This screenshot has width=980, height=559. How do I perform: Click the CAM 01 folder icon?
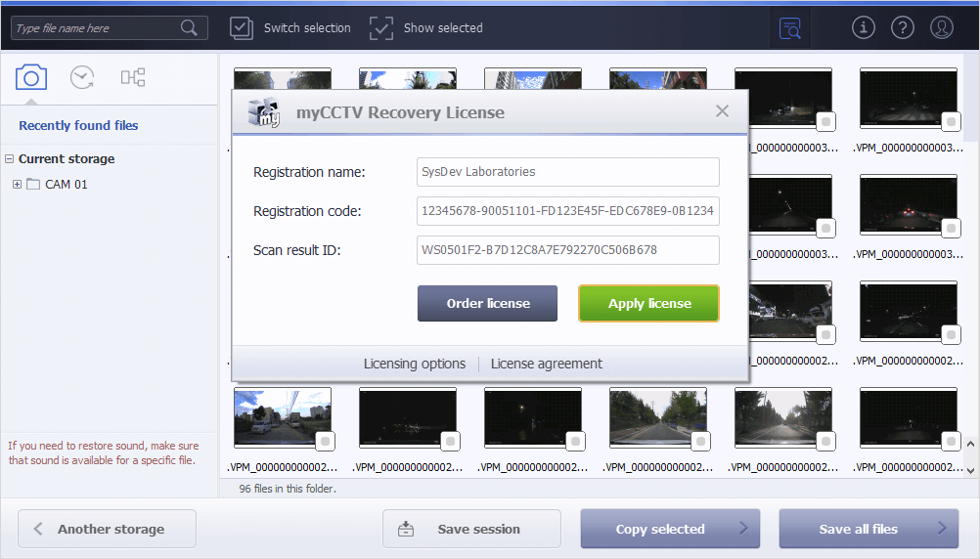pyautogui.click(x=33, y=185)
